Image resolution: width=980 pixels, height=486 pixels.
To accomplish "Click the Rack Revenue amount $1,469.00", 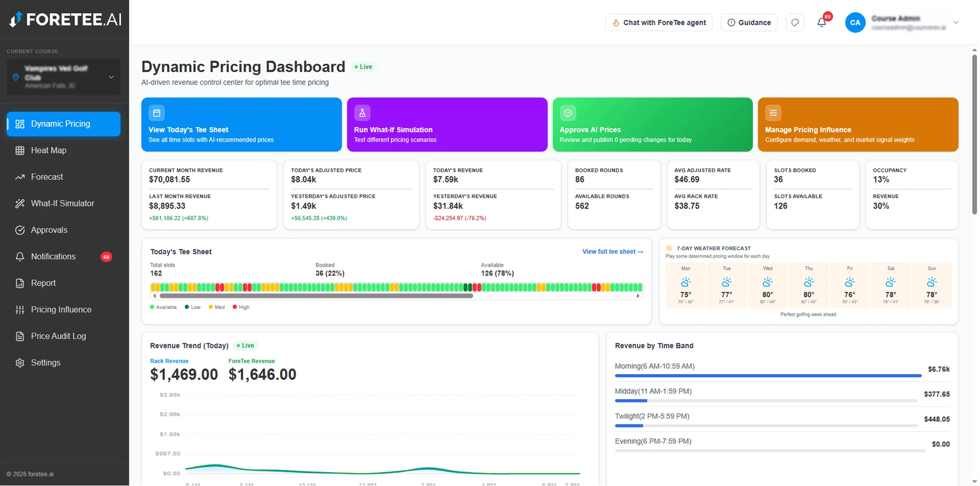I will pyautogui.click(x=184, y=375).
